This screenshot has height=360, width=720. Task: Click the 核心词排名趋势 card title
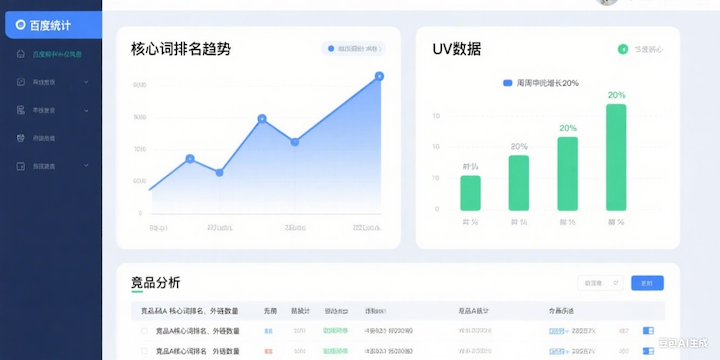(181, 49)
